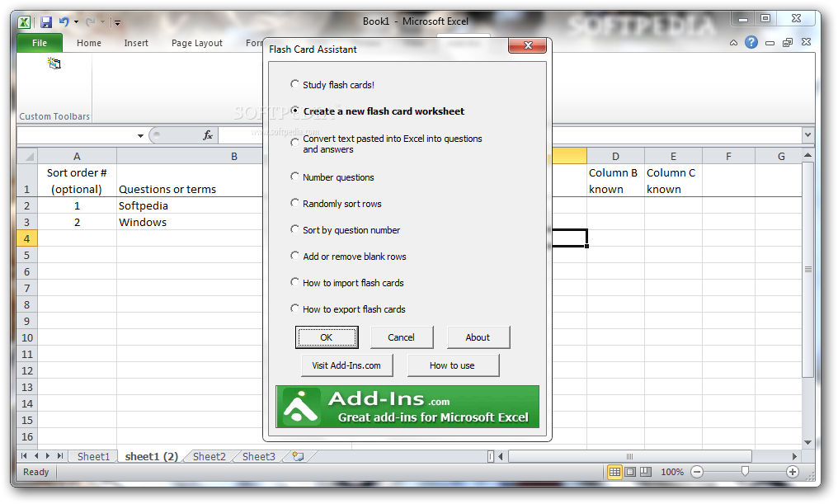Viewport: 838px width, 504px height.
Task: Undo the last action in Quick Access toolbar
Action: [64, 22]
